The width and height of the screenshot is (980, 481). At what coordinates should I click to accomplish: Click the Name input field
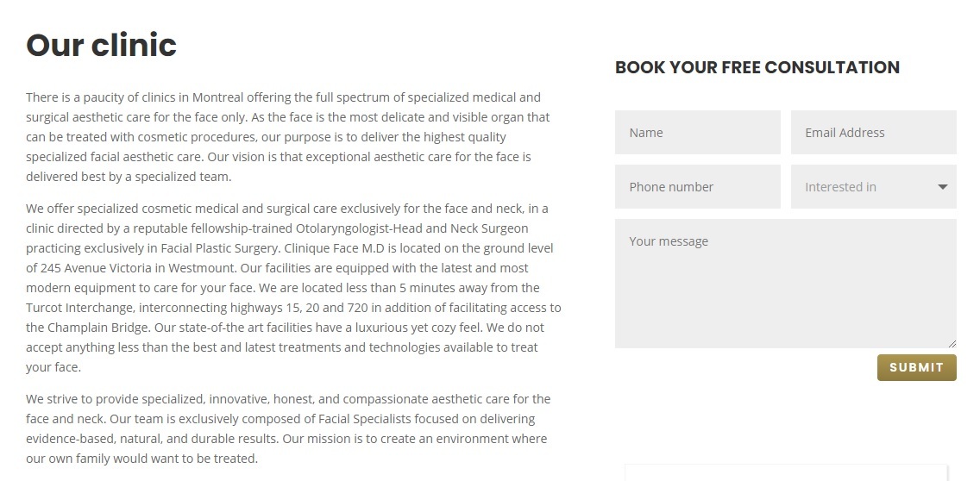pos(698,133)
